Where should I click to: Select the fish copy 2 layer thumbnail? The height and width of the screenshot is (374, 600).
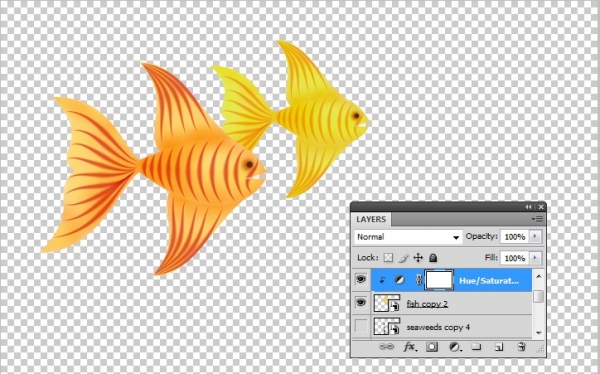pos(387,303)
